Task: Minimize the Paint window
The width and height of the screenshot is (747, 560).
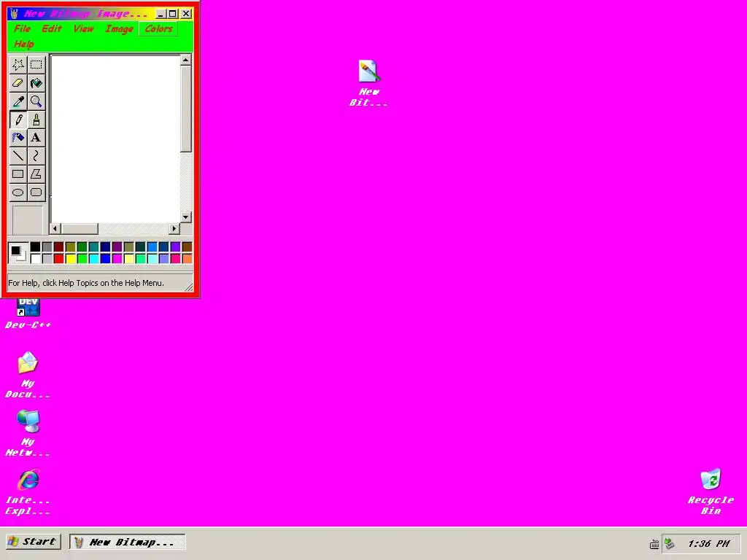Action: click(x=161, y=14)
